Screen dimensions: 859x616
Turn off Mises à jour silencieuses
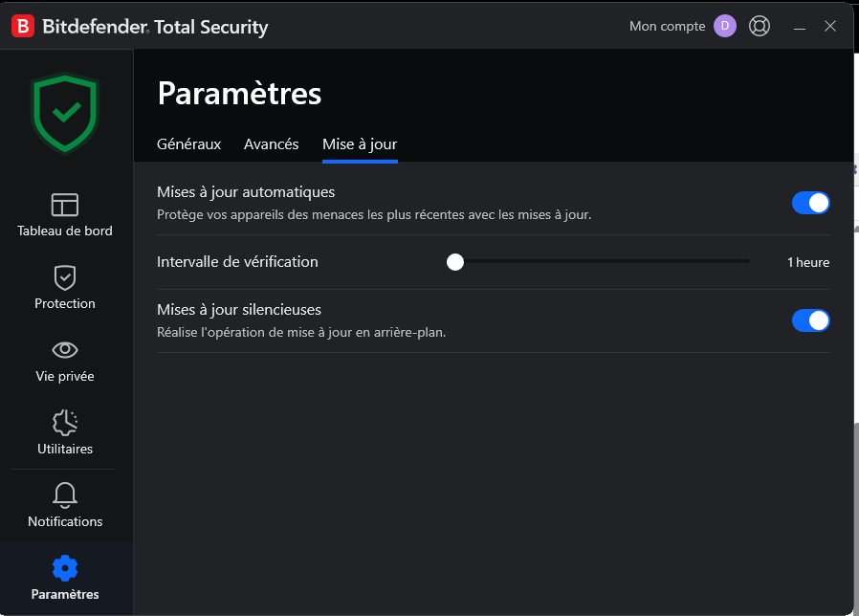point(811,320)
